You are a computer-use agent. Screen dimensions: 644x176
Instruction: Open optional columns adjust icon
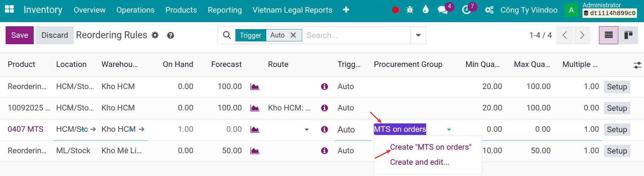(637, 65)
